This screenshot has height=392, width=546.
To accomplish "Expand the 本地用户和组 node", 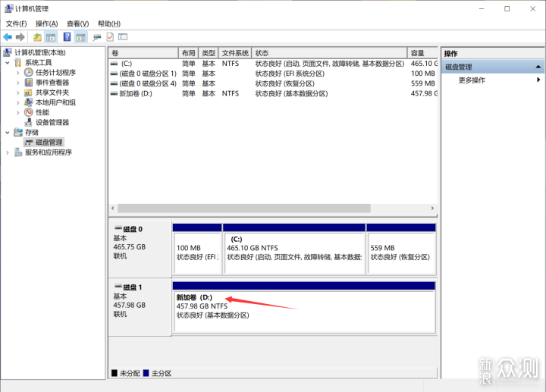I will click(17, 102).
